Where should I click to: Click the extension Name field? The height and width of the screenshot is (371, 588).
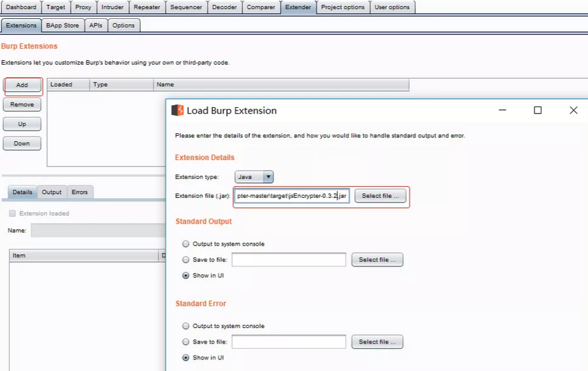point(98,230)
